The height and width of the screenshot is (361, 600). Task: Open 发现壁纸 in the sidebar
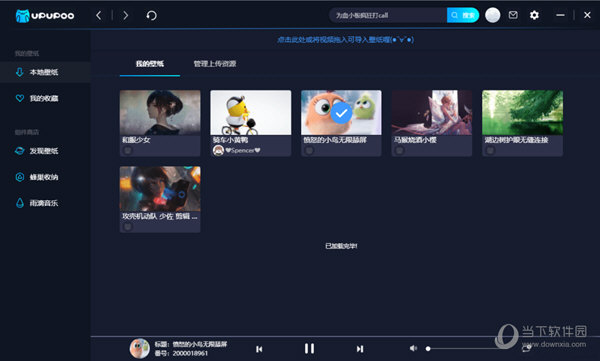[45, 151]
